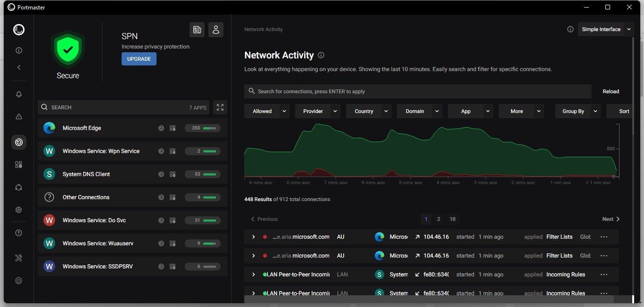Click the Reload button
The image size is (644, 307).
(x=611, y=91)
